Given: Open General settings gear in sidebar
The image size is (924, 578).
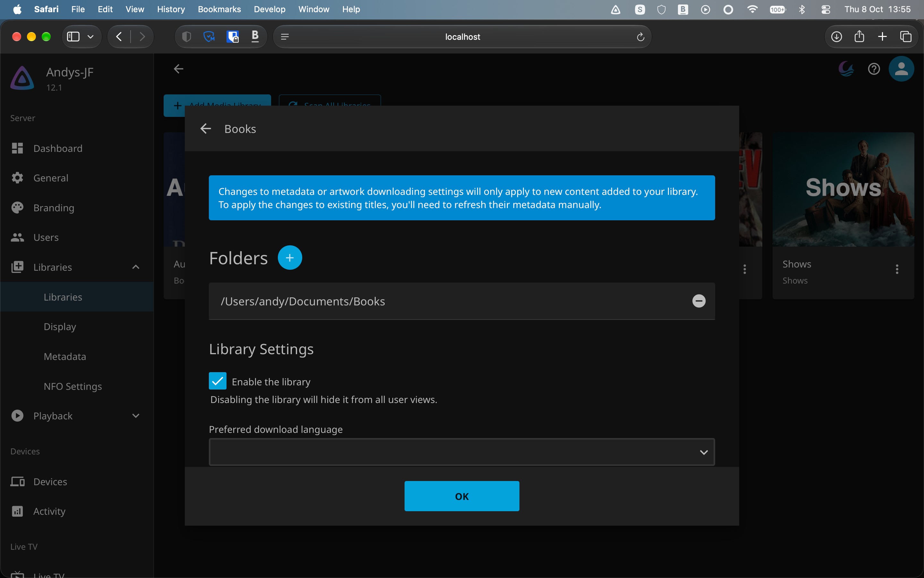Looking at the screenshot, I should pyautogui.click(x=77, y=178).
